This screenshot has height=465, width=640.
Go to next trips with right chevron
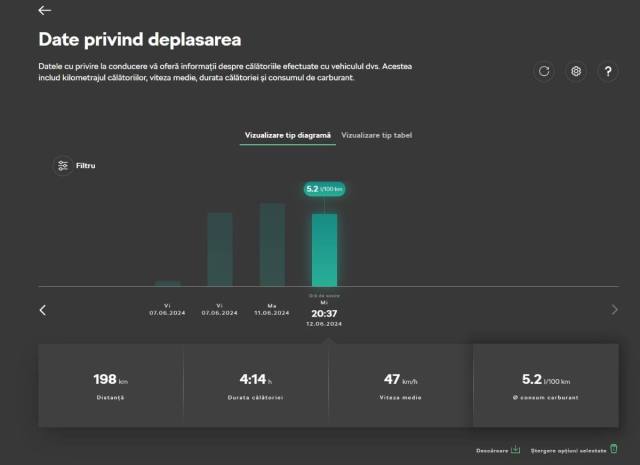[x=614, y=310]
